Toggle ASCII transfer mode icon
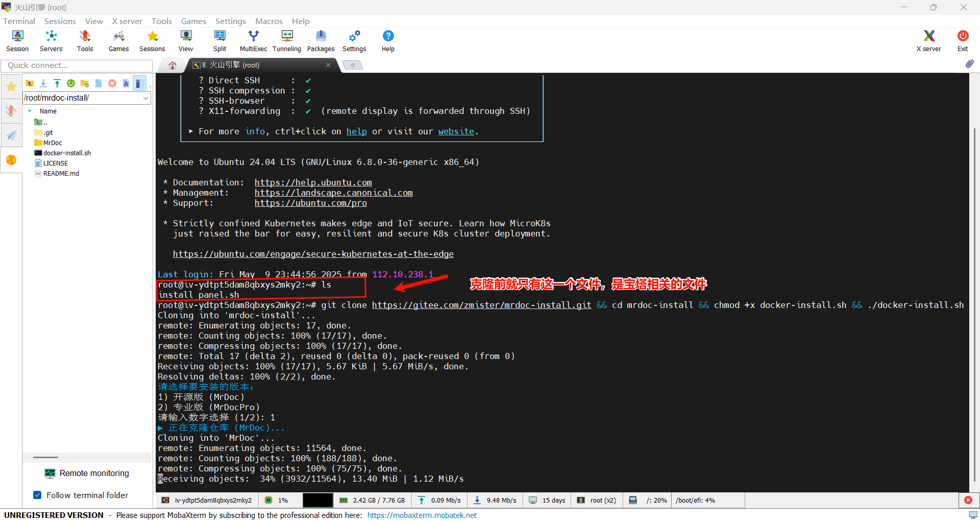This screenshot has width=980, height=521. coord(126,83)
